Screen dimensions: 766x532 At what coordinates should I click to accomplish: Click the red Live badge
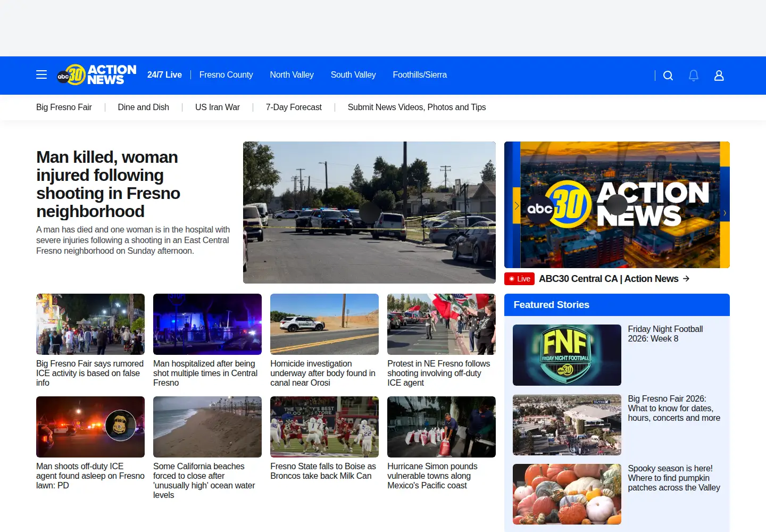click(519, 279)
